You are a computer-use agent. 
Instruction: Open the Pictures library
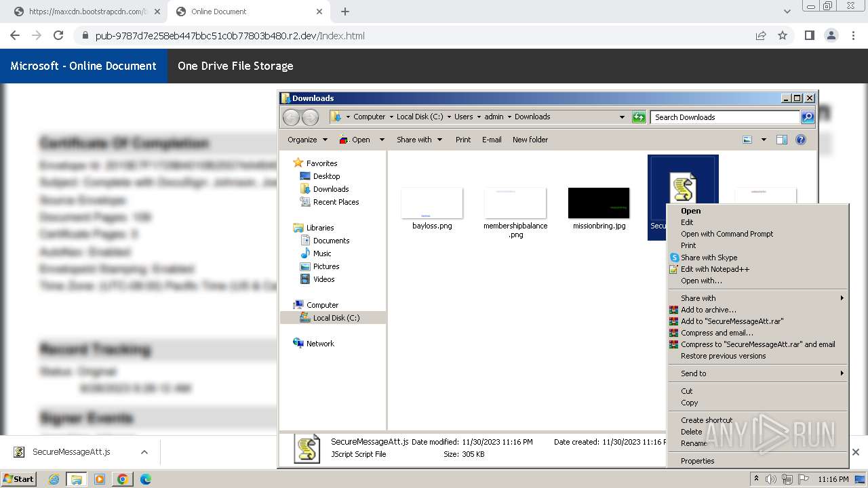pyautogui.click(x=325, y=266)
